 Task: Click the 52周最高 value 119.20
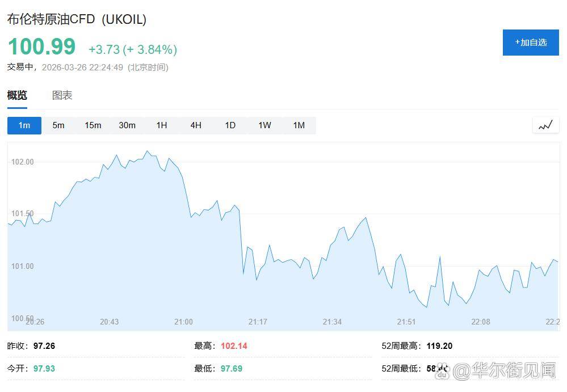440,345
